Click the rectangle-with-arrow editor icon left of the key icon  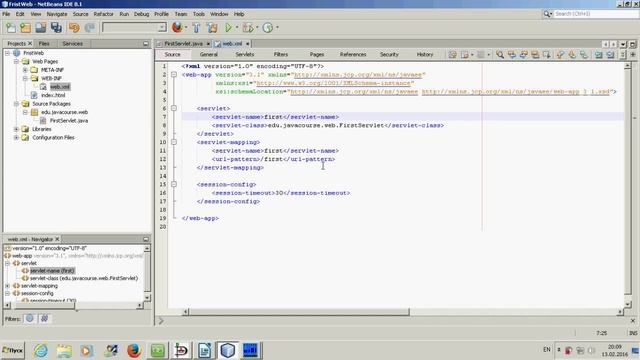(x=547, y=54)
